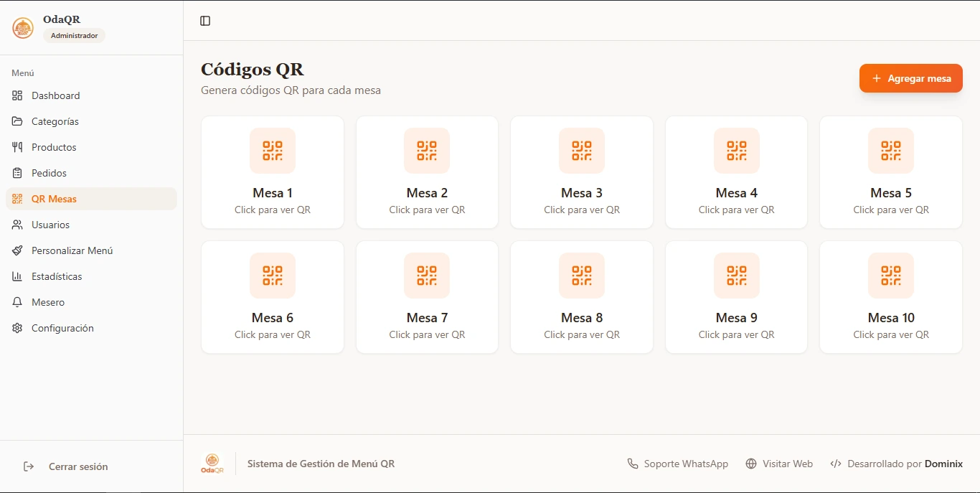Click the OdaQR name in sidebar header
This screenshot has height=493, width=980.
62,19
